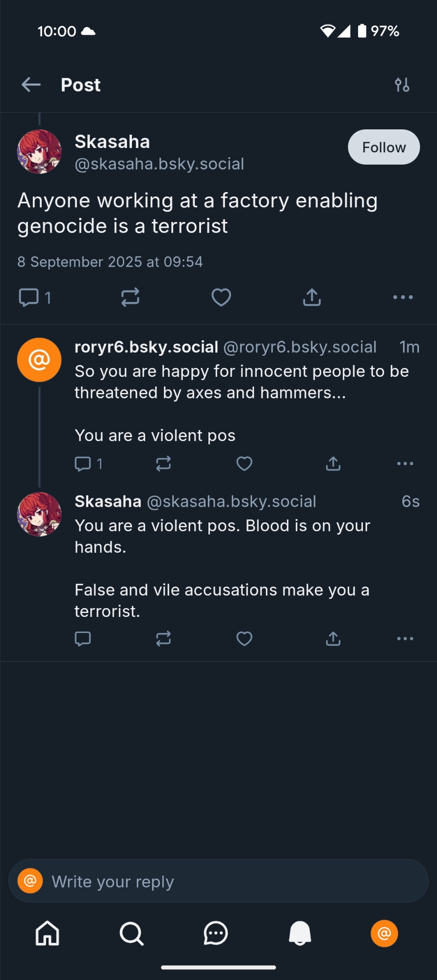Open the Search tab
Viewport: 437px width, 980px height.
[x=131, y=933]
